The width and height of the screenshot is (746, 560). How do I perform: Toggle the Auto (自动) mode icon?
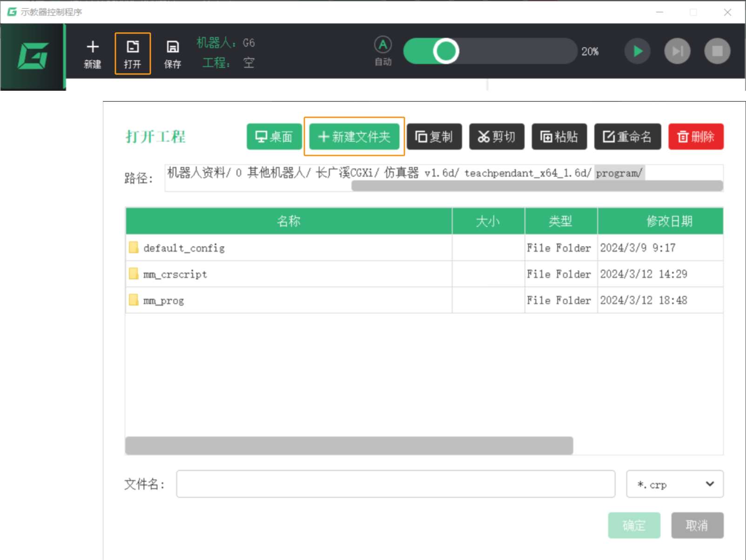point(383,50)
